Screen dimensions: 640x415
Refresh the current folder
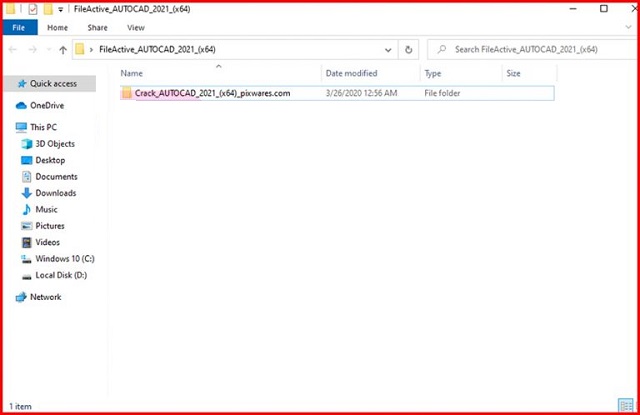pyautogui.click(x=408, y=50)
